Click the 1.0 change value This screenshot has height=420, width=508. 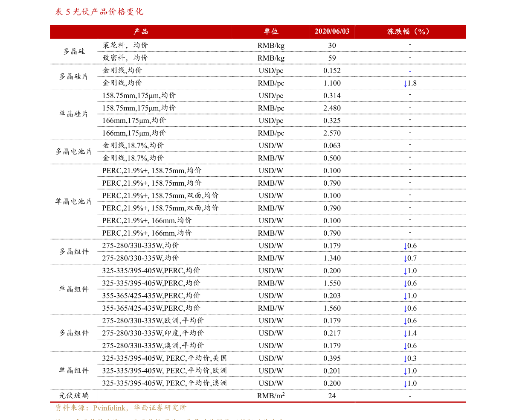click(412, 296)
